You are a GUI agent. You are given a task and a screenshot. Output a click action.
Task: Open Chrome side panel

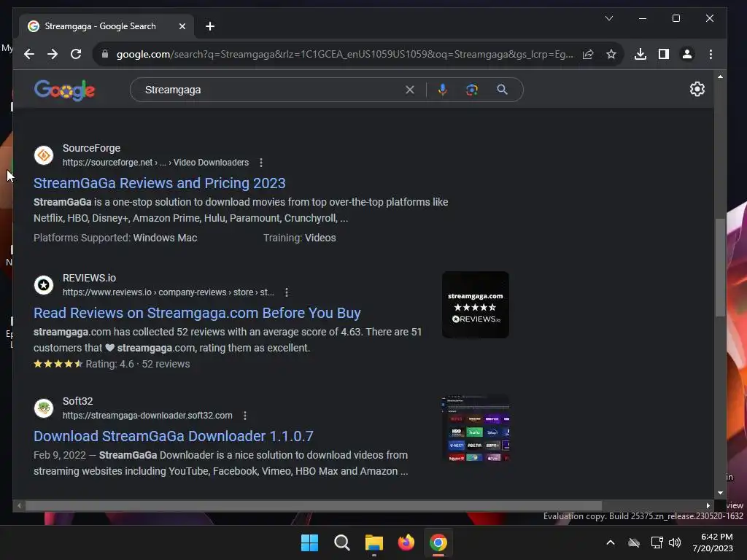(664, 54)
